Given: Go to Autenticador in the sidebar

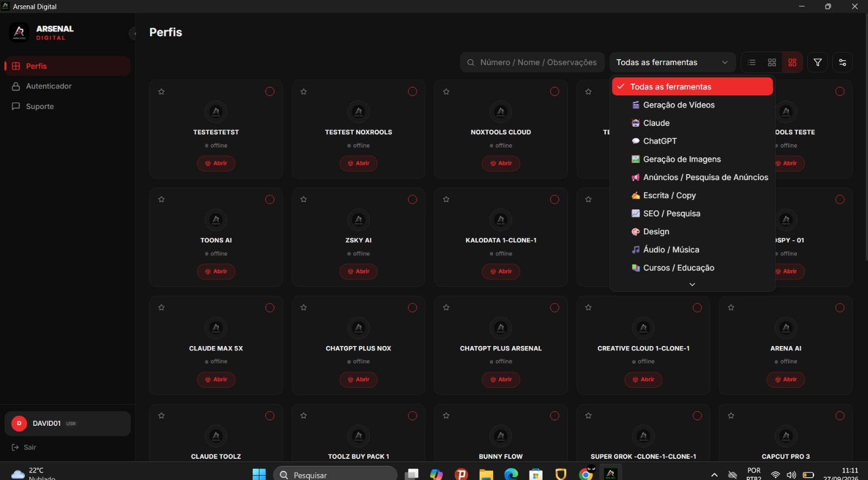Looking at the screenshot, I should pyautogui.click(x=67, y=86).
